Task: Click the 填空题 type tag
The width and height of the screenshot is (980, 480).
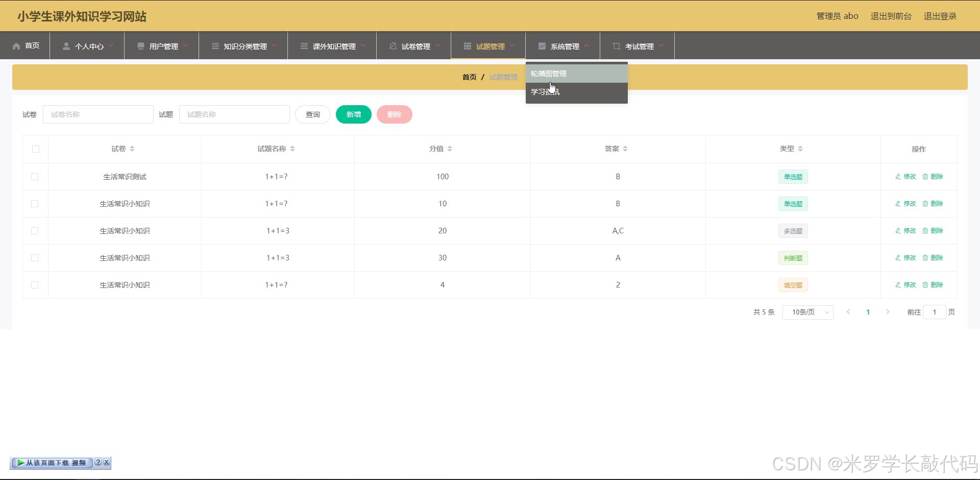Action: click(793, 285)
